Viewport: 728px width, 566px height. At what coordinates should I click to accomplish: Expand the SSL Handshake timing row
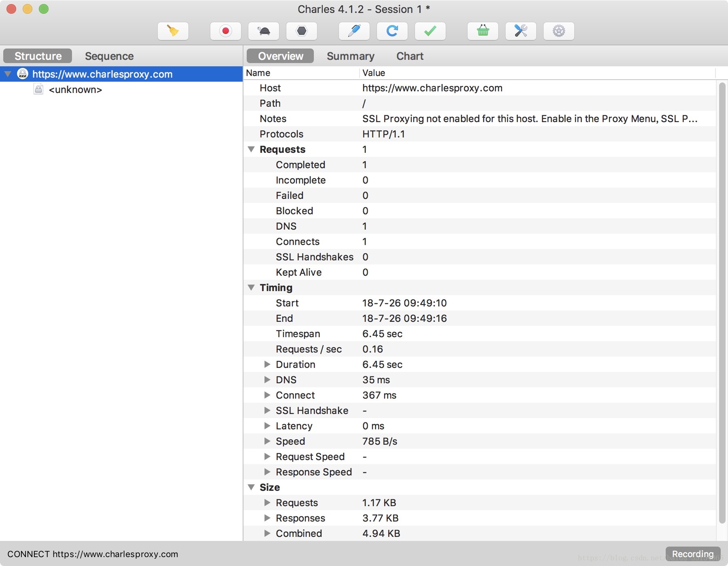267,410
